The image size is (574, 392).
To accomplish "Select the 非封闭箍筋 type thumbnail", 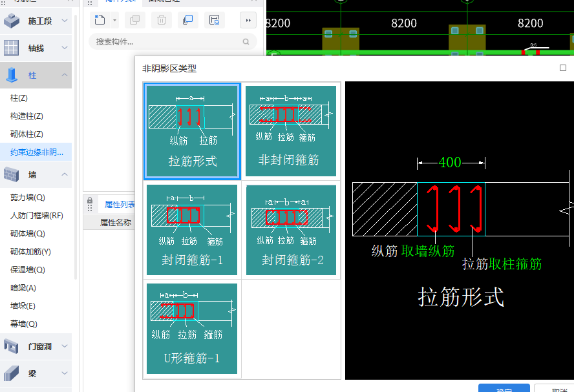I will 291,131.
